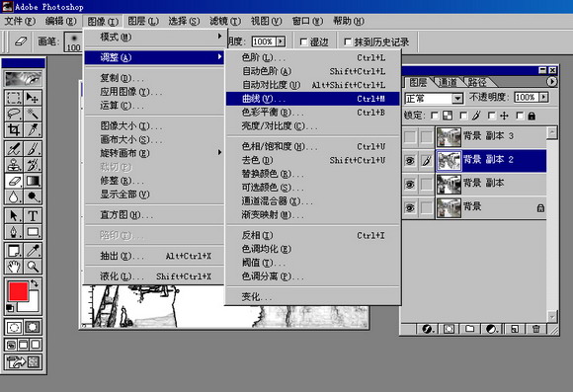The height and width of the screenshot is (392, 573).
Task: Open the layer 不透明度 slider arrow
Action: click(x=544, y=97)
